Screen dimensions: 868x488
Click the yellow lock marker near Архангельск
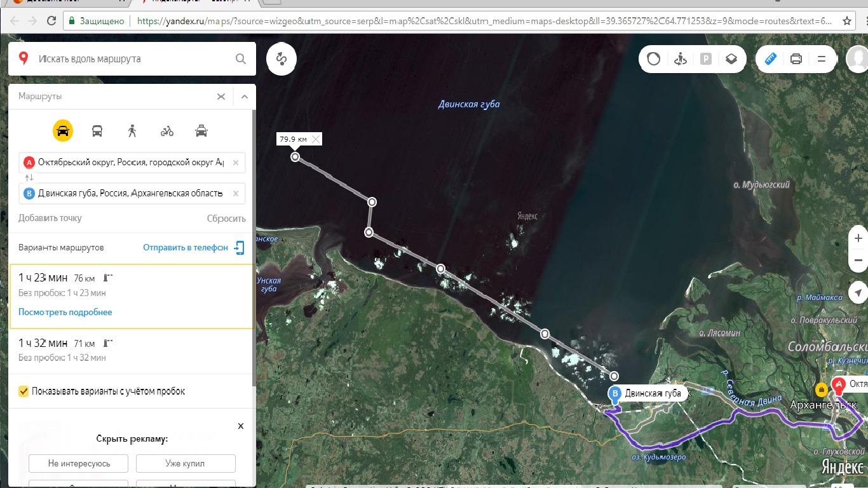[x=822, y=389]
